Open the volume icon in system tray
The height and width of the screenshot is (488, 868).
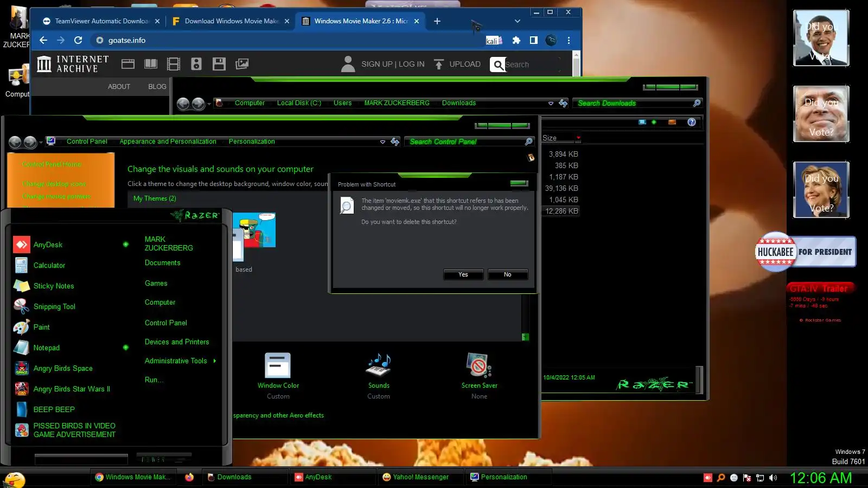(x=773, y=478)
